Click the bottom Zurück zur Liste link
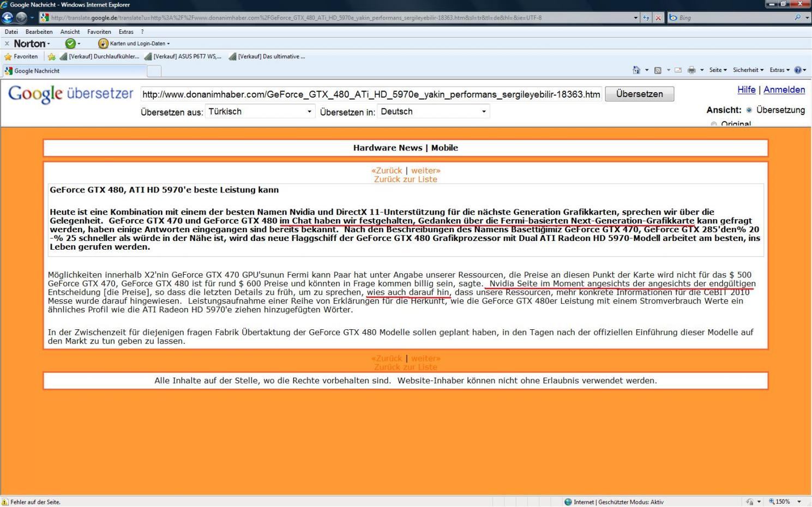812x507 pixels. pyautogui.click(x=406, y=367)
